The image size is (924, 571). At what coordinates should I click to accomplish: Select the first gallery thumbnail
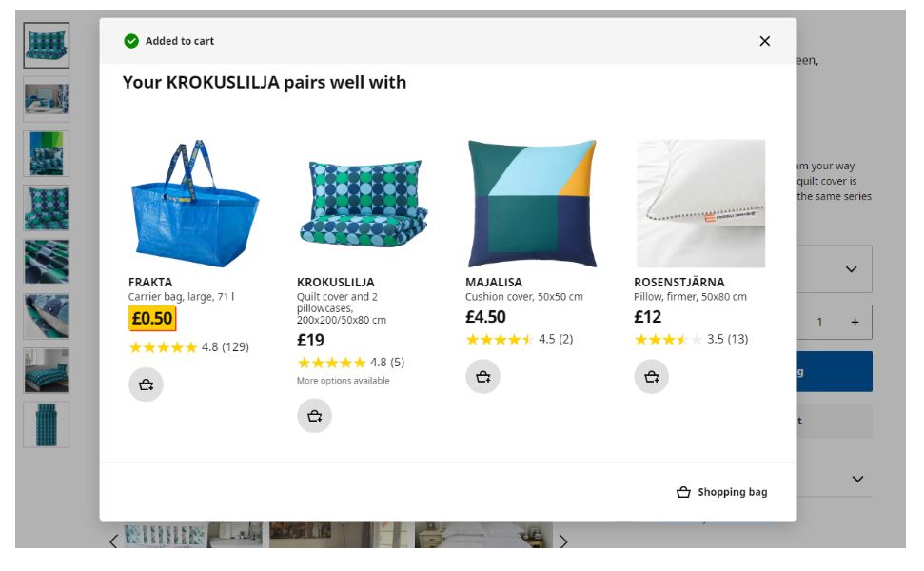pyautogui.click(x=46, y=46)
